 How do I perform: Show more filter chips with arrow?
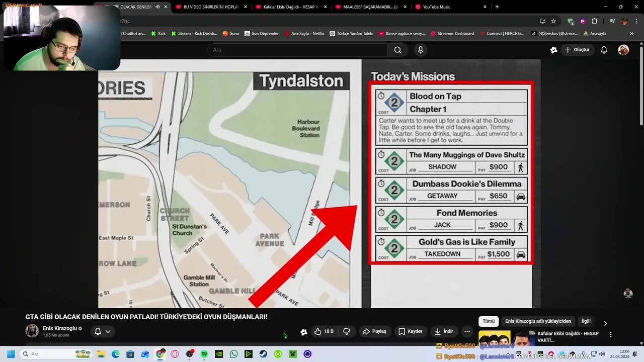click(x=605, y=323)
